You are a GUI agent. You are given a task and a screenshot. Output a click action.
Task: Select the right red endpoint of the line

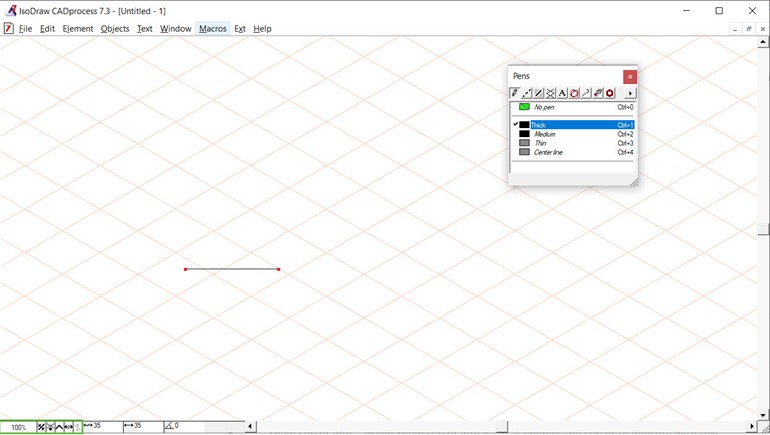tap(278, 269)
